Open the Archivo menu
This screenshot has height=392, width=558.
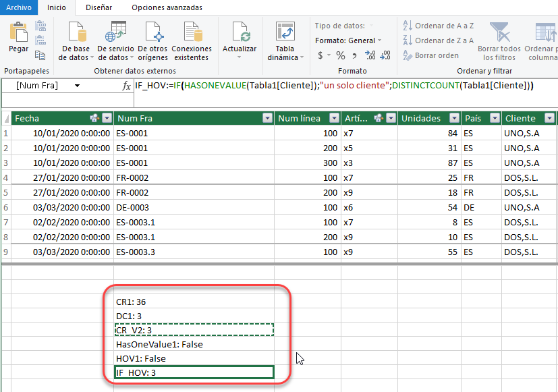coord(19,7)
